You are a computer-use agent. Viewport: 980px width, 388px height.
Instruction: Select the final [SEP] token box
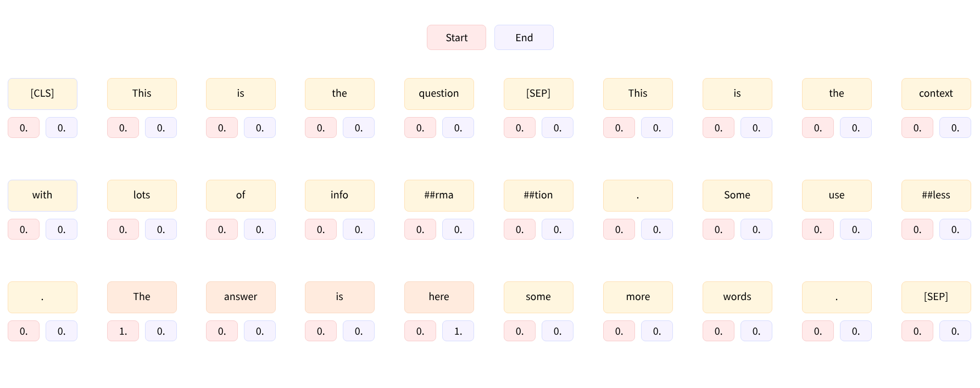pyautogui.click(x=936, y=297)
